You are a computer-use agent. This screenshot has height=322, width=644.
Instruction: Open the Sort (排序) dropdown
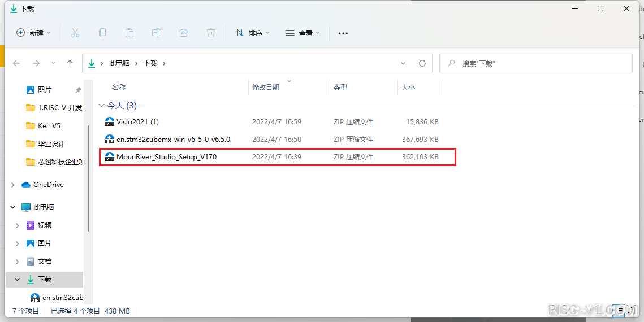(252, 33)
